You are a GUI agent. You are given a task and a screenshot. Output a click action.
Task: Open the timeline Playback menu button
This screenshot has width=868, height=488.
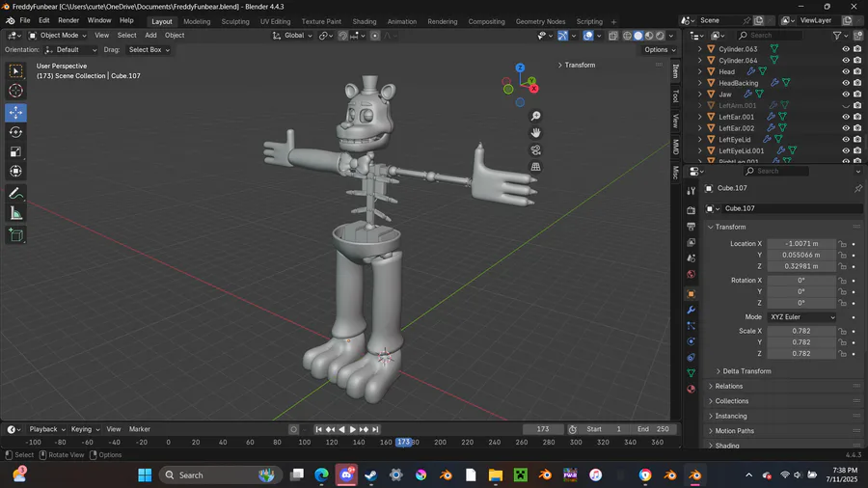47,429
